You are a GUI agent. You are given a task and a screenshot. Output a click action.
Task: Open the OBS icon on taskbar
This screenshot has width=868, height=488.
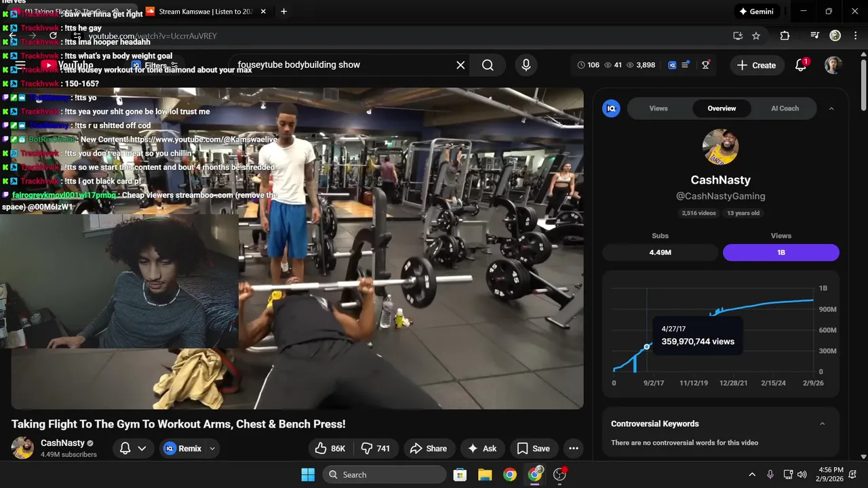click(560, 474)
